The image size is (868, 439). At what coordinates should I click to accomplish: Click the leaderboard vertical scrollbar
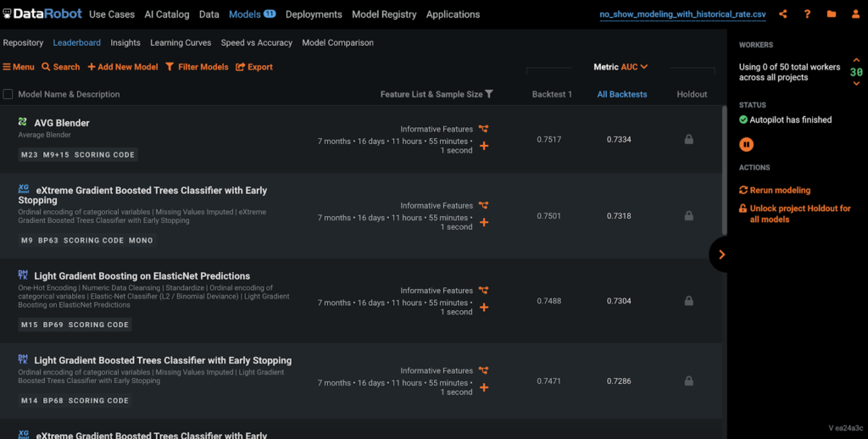pyautogui.click(x=724, y=170)
